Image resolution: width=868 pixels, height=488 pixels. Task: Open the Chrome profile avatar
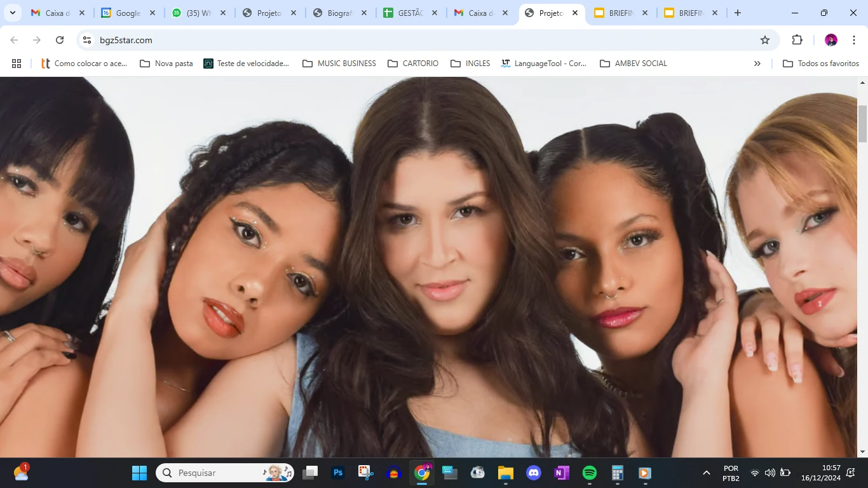(x=831, y=40)
